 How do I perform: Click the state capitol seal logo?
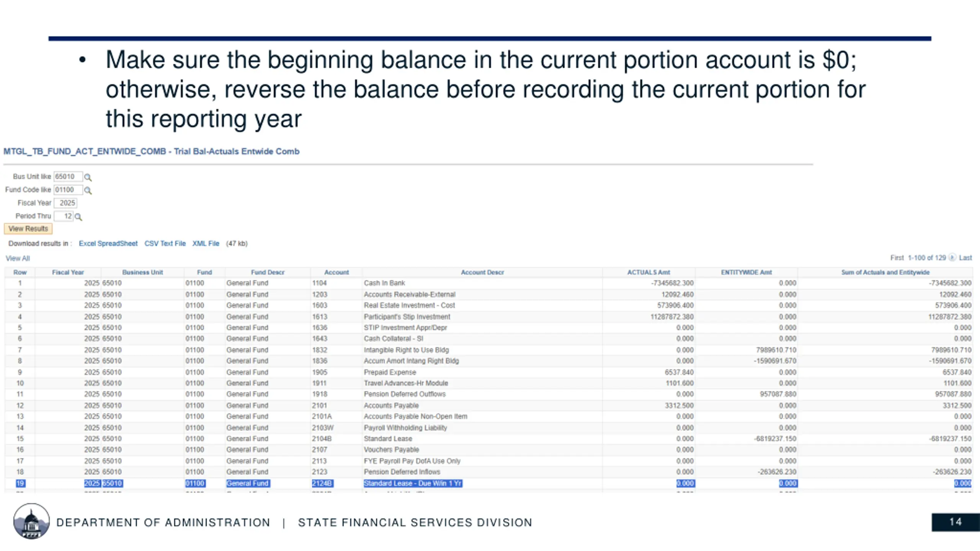click(x=31, y=521)
